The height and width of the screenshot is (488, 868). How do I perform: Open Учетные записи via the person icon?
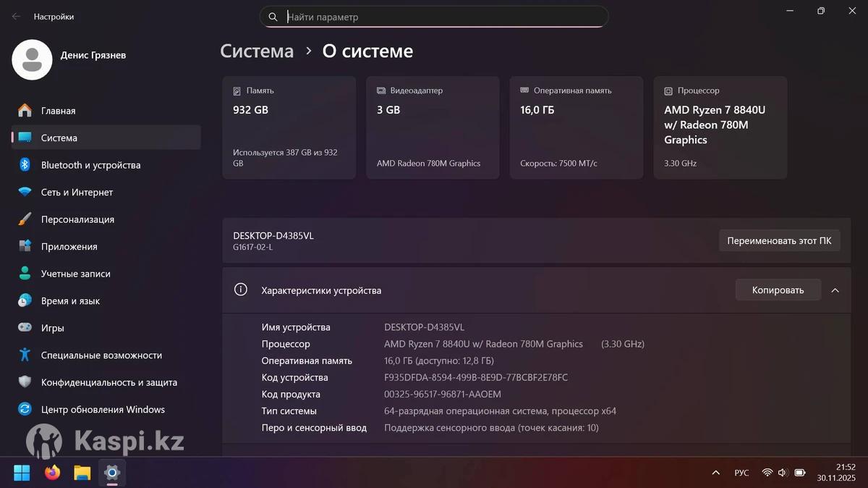25,274
